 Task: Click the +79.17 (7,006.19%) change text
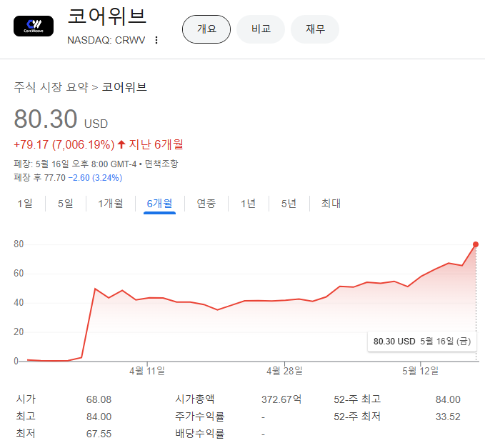coord(64,145)
